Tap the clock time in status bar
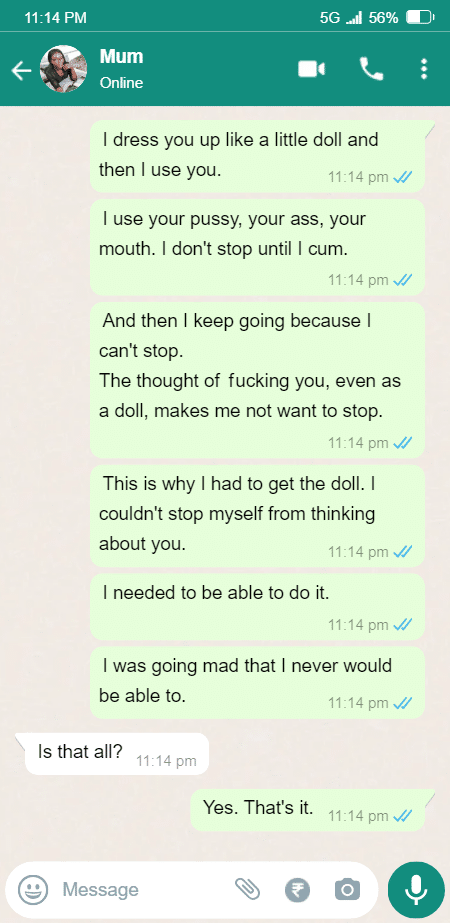Viewport: 450px width, 923px height. (55, 18)
